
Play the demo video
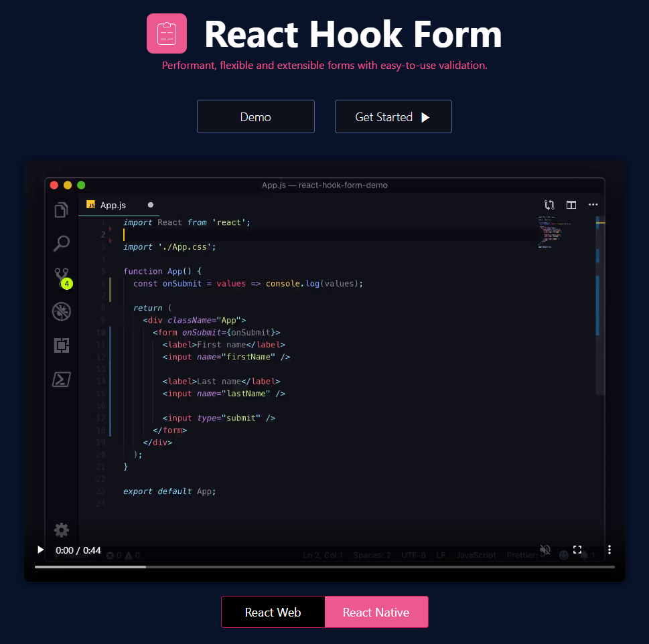point(41,550)
